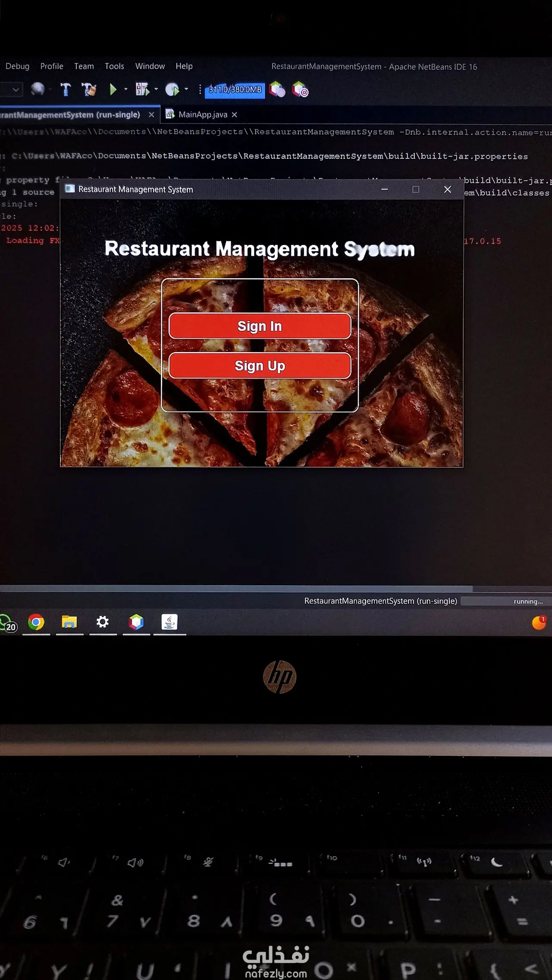Select the RestaurantManagementSystem (run-single) output tab
552x980 pixels.
click(x=70, y=115)
